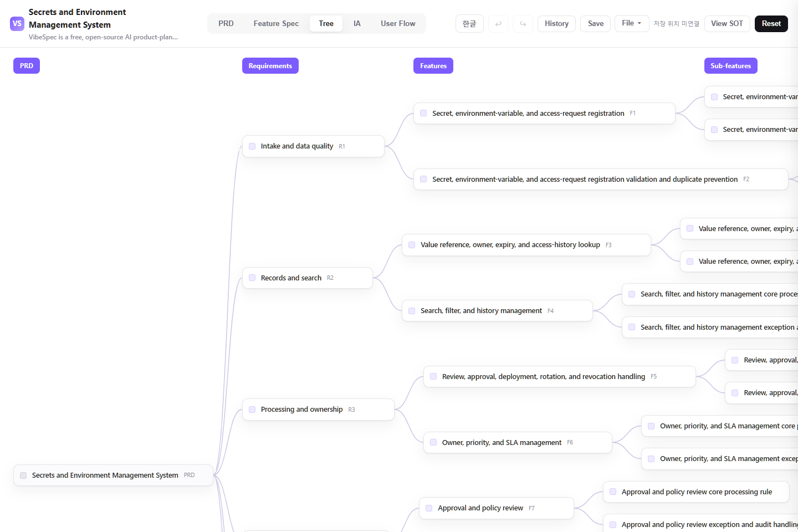Open the IA tab

tap(357, 24)
